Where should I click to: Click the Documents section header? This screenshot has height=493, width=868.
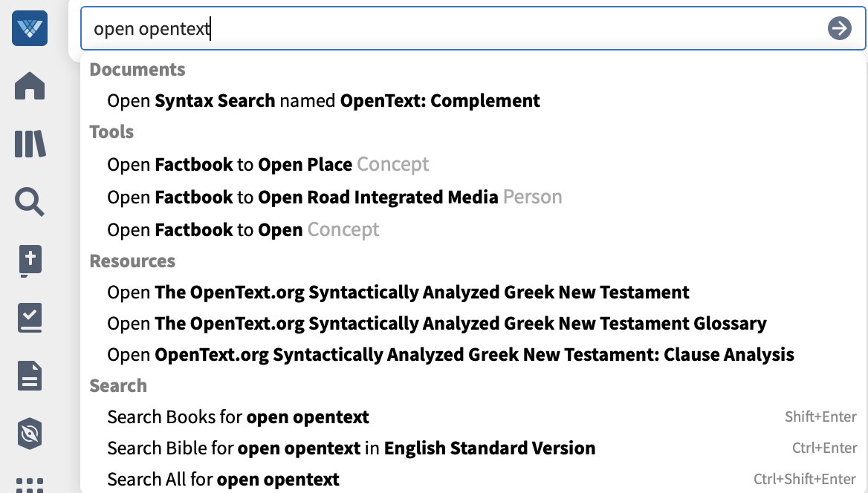[137, 70]
